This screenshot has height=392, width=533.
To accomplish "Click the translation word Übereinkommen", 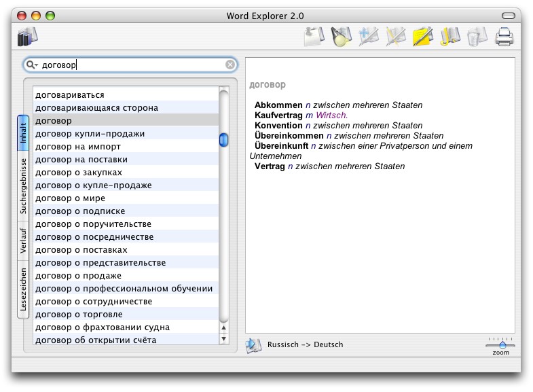I will click(x=289, y=136).
